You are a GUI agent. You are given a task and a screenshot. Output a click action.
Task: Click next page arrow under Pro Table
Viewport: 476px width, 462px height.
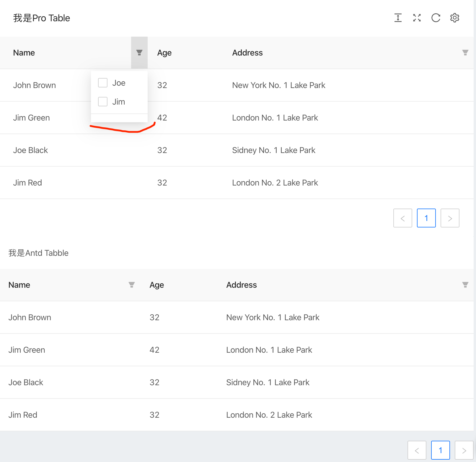pos(450,218)
